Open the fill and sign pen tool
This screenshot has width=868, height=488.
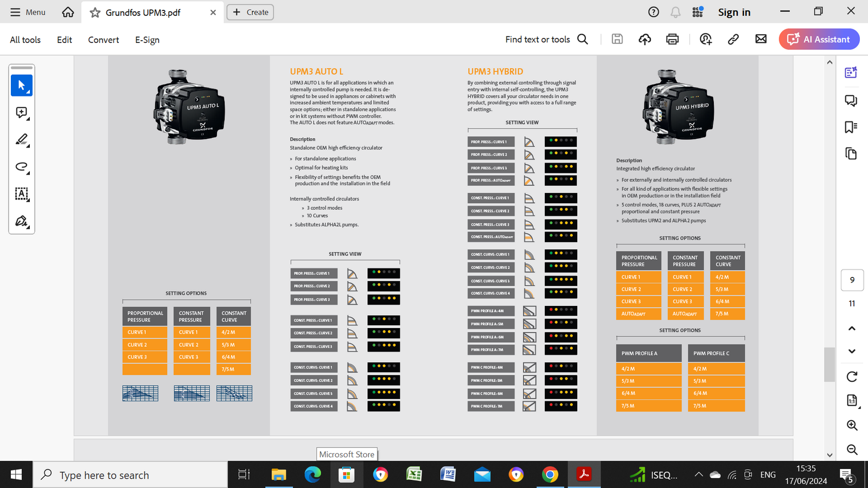tap(22, 221)
